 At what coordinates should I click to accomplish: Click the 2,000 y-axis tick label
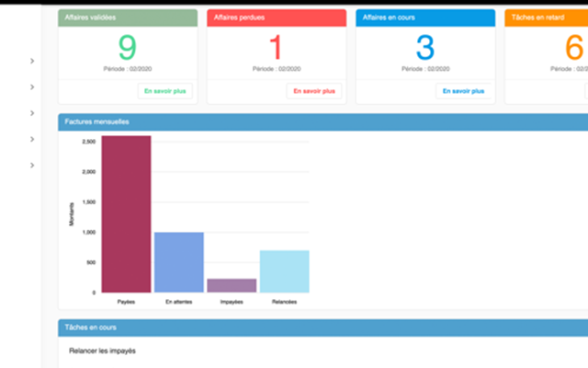pos(89,172)
